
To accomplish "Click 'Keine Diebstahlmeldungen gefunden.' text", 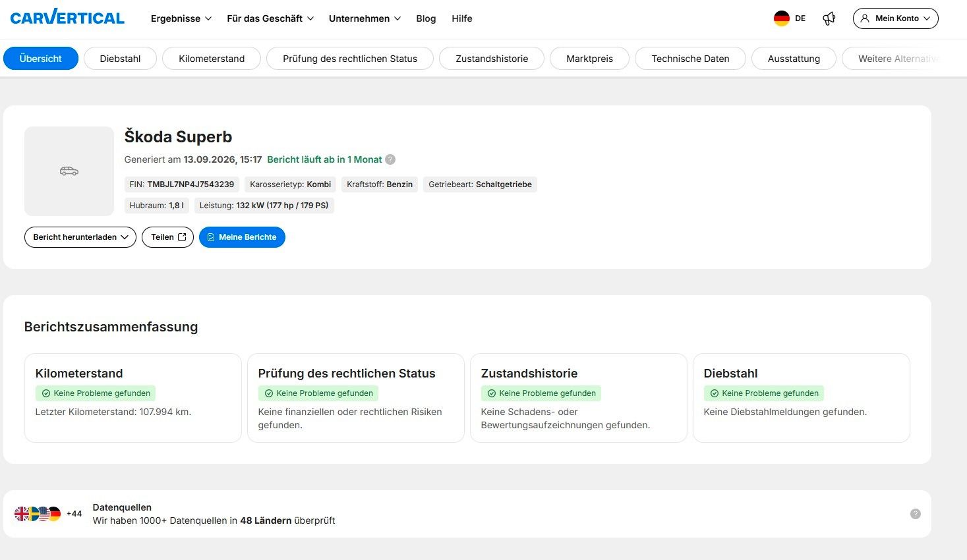I will click(x=786, y=412).
